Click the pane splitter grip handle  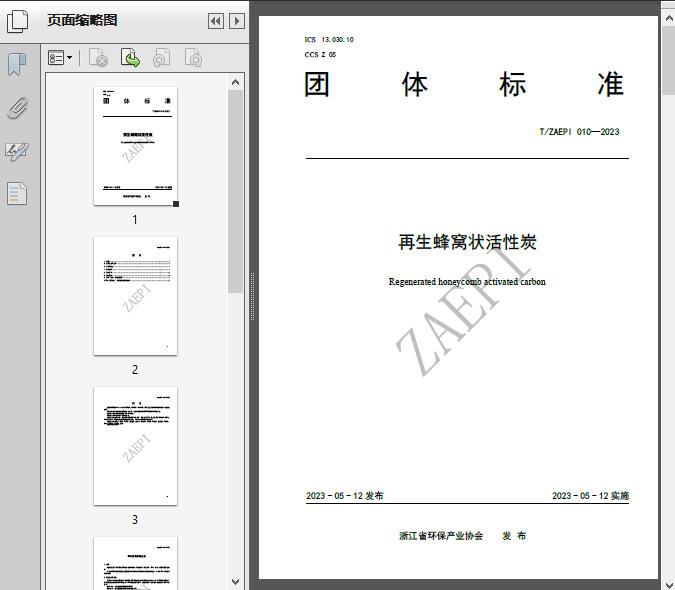tap(253, 296)
